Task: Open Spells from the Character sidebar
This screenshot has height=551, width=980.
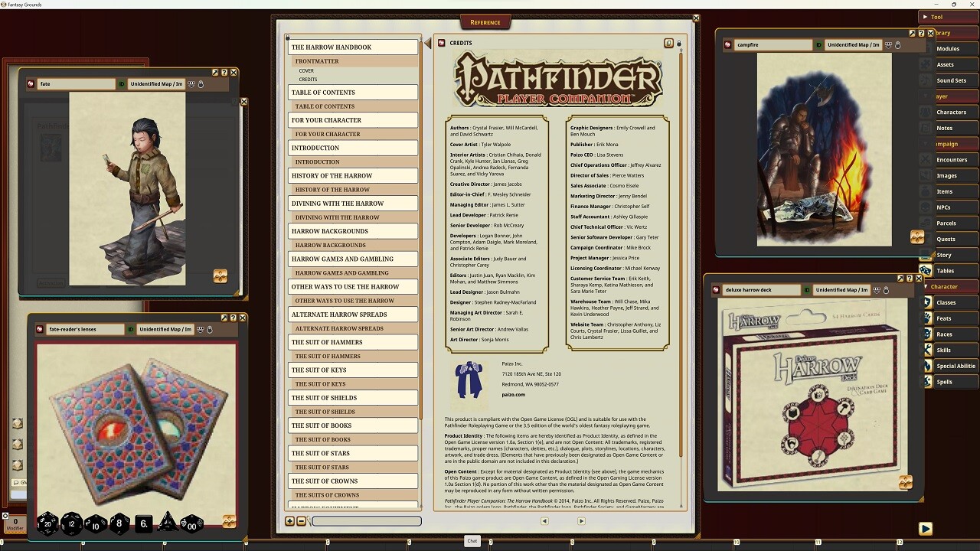Action: (952, 381)
